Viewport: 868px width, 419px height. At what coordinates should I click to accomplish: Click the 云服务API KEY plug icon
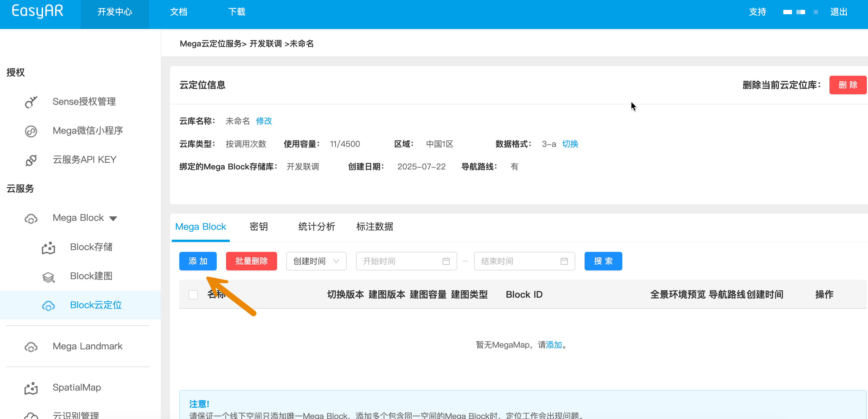(31, 160)
